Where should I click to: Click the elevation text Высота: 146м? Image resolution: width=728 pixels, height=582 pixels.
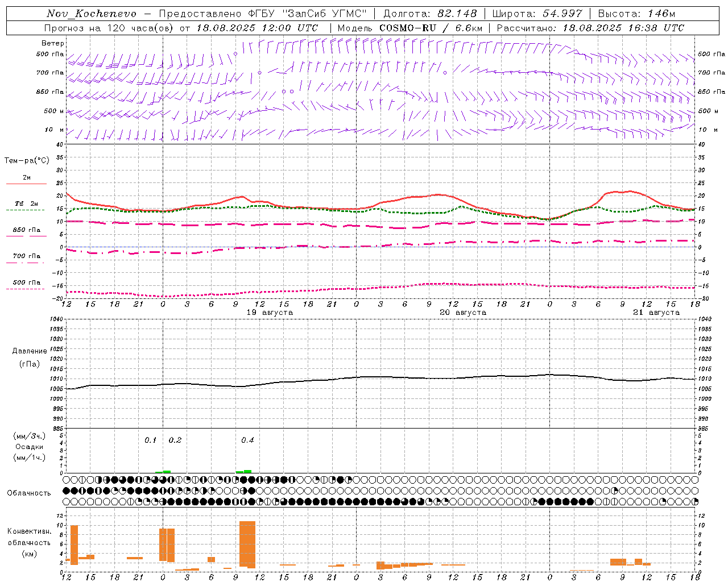coord(637,14)
